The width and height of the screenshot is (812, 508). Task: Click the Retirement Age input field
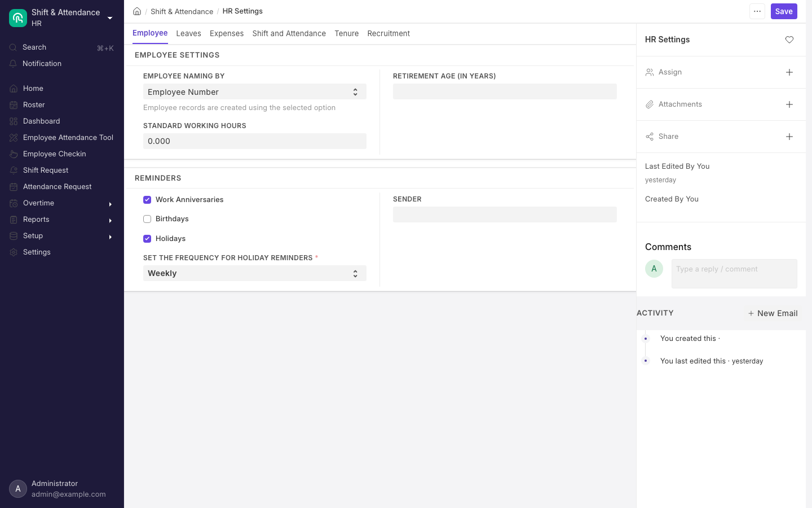click(505, 91)
